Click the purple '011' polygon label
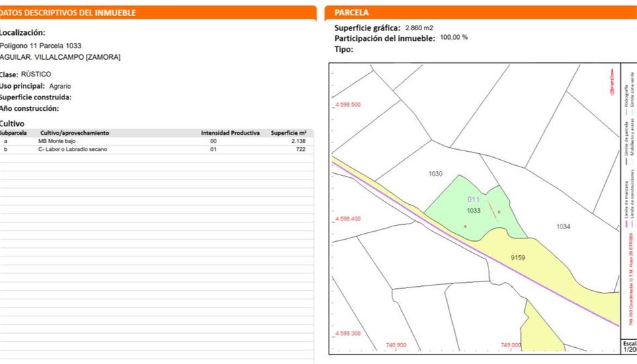Image resolution: width=637 pixels, height=364 pixels. pyautogui.click(x=473, y=199)
